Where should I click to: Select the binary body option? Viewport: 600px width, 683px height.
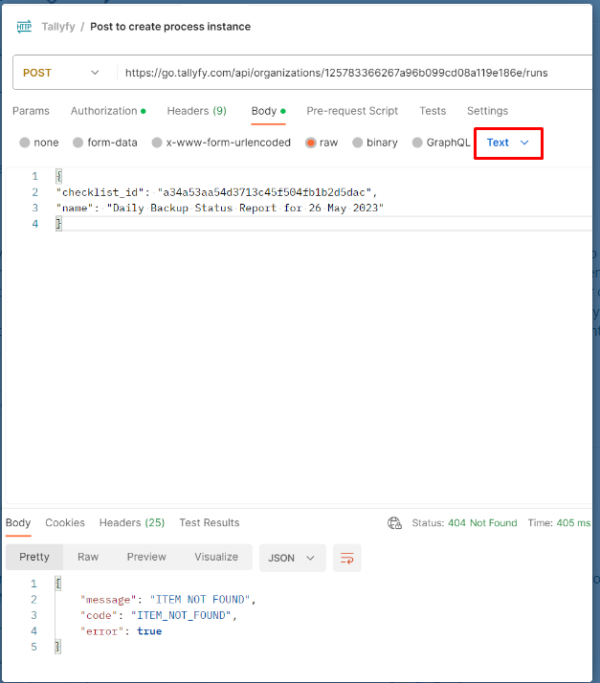375,142
